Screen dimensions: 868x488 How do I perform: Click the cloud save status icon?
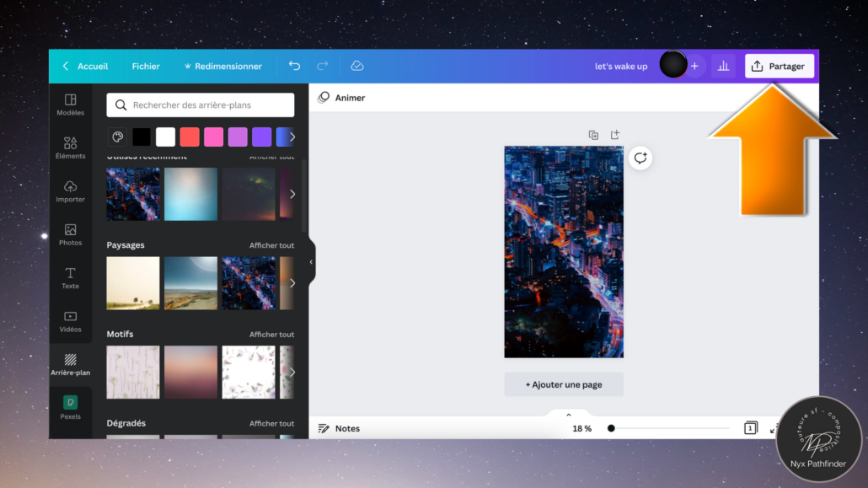[357, 66]
